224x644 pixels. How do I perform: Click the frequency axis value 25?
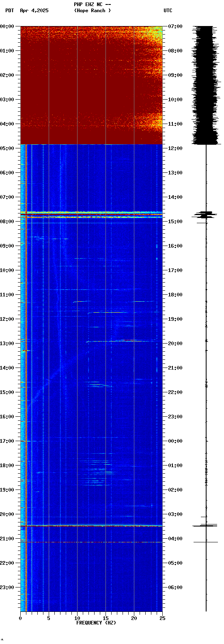pos(162,618)
